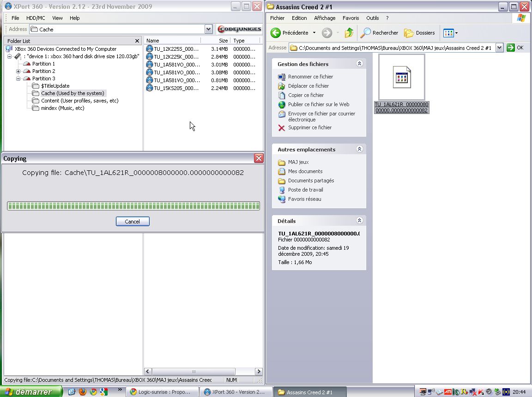The height and width of the screenshot is (397, 532).
Task: Select the 3.14MB size cell
Action: 219,49
